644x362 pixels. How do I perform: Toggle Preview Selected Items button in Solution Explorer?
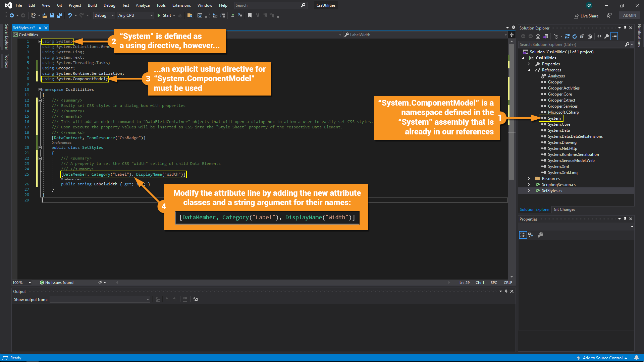(x=614, y=36)
